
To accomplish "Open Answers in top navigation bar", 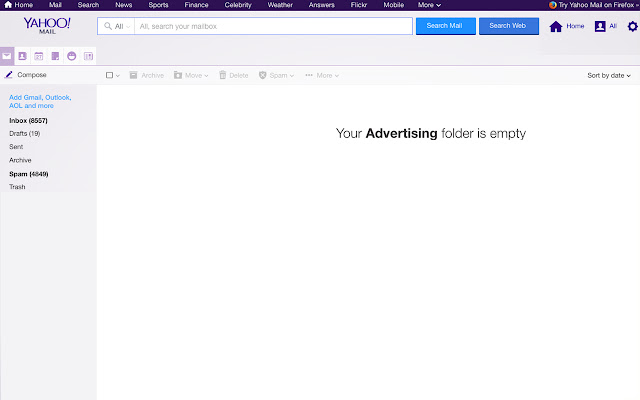I will 322,5.
